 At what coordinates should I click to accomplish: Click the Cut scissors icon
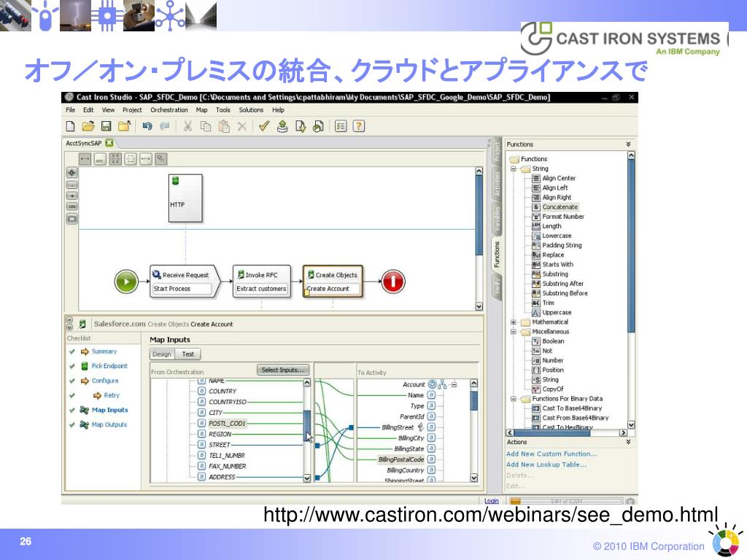click(187, 126)
